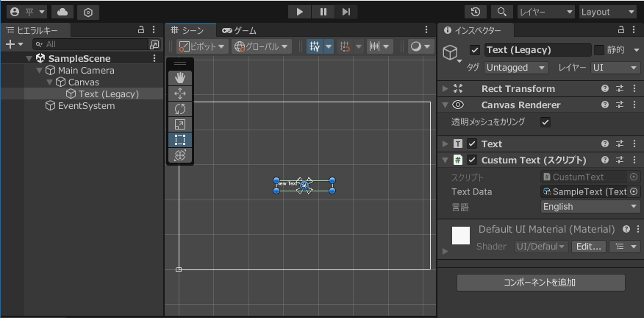Start Play mode

pos(299,12)
